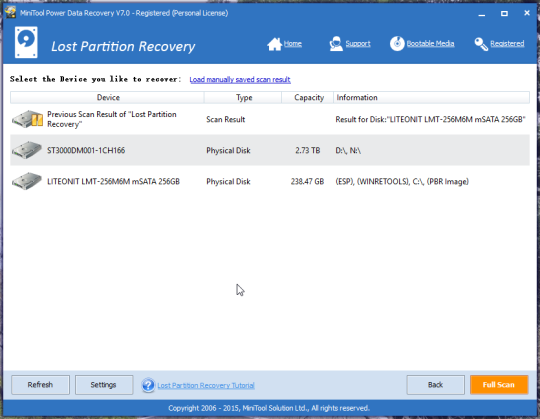
Task: Click the Support agent icon
Action: pos(336,44)
